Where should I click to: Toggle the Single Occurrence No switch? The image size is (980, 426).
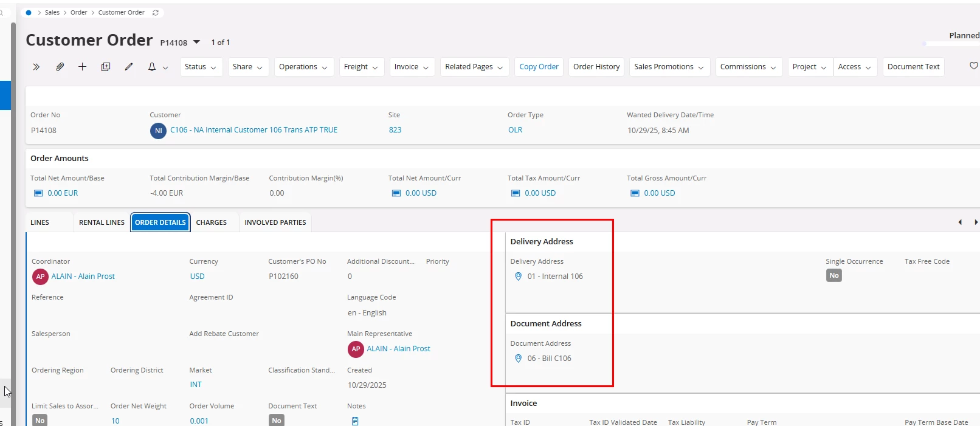[833, 276]
